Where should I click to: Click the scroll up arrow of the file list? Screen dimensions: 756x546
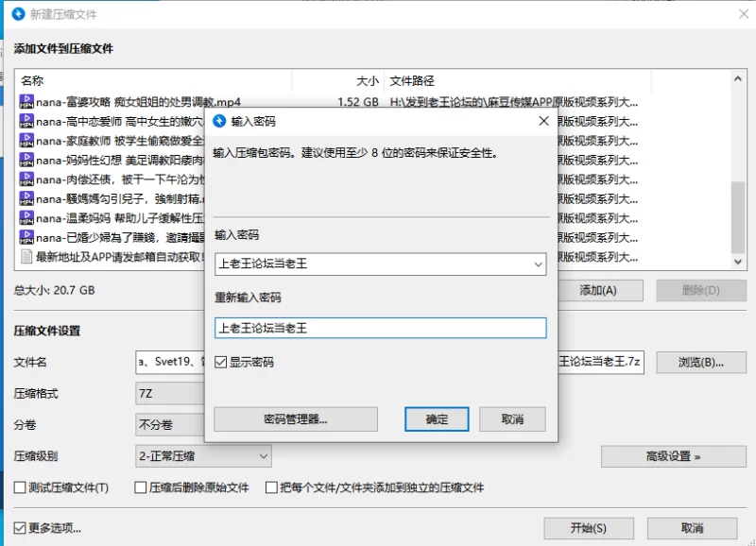tap(738, 78)
